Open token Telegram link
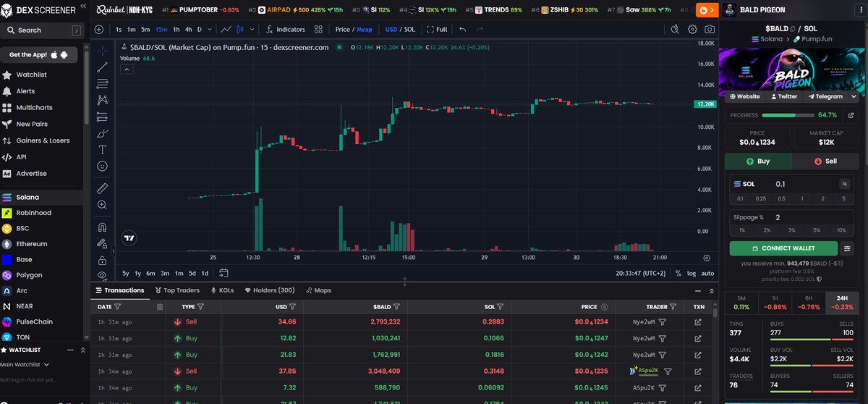868x404 pixels. click(825, 96)
